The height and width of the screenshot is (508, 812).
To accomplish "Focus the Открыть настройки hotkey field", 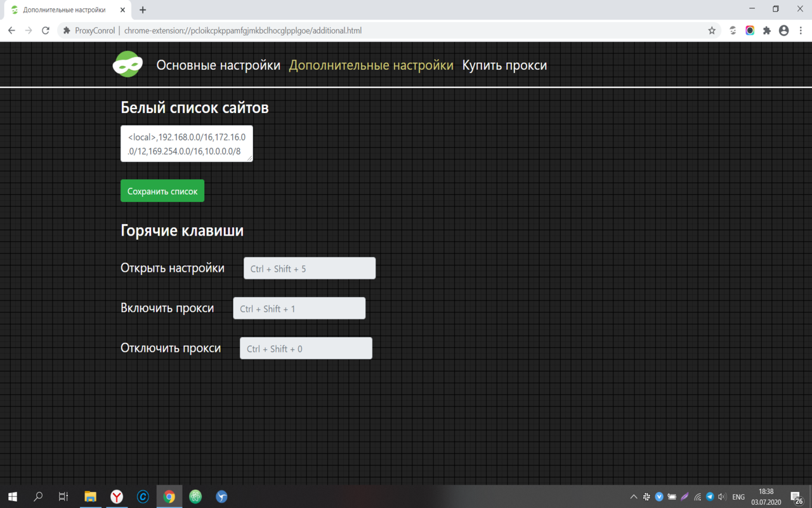I will [310, 268].
